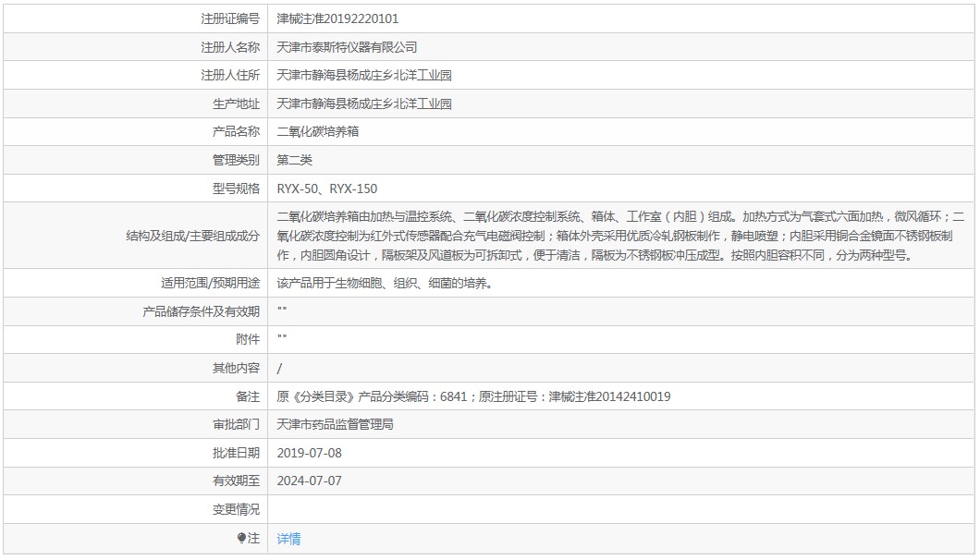
Task: Click the address in the 生产地址 row
Action: [364, 103]
